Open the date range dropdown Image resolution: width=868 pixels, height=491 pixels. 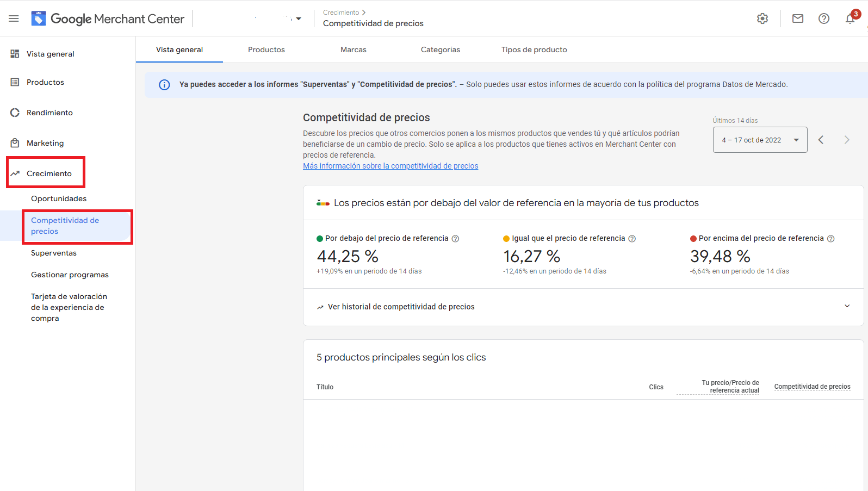[x=760, y=140]
